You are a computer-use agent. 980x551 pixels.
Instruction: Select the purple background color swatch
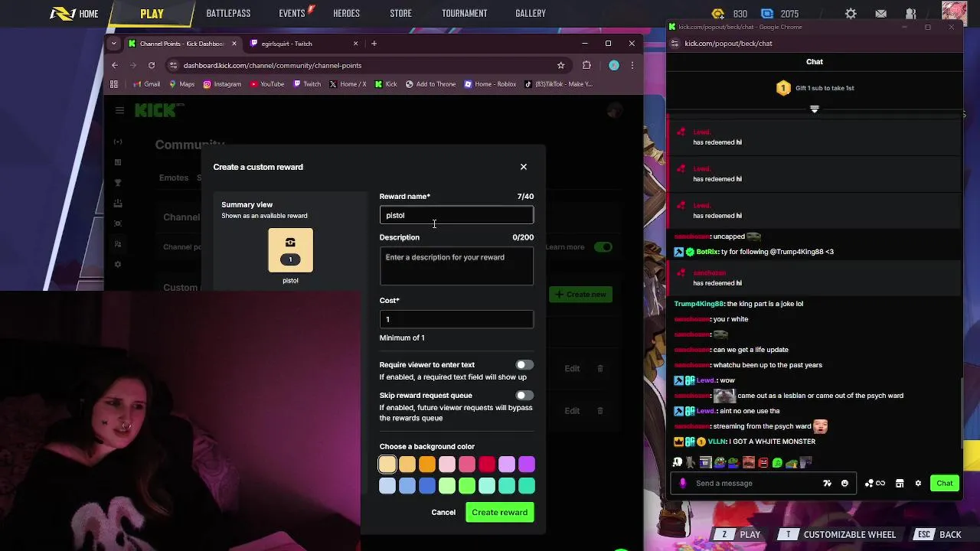[527, 465]
